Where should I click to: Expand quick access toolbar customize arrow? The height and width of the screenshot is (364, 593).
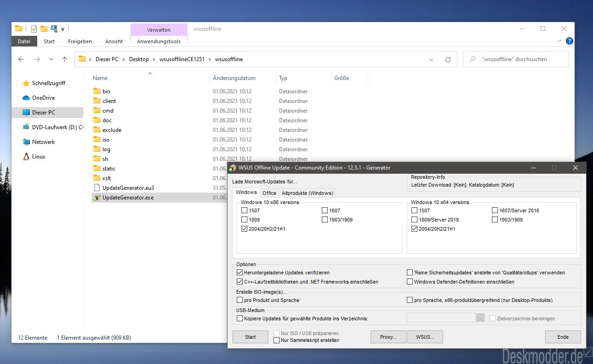[63, 29]
